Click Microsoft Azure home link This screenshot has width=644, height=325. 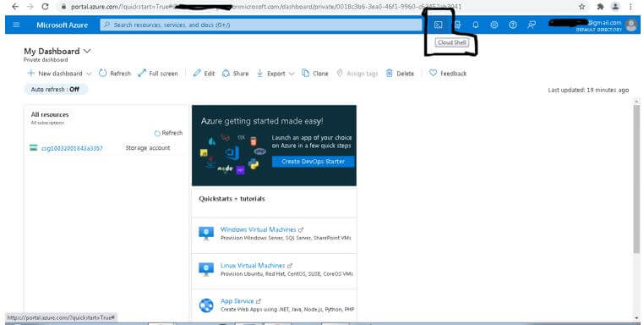(x=62, y=25)
